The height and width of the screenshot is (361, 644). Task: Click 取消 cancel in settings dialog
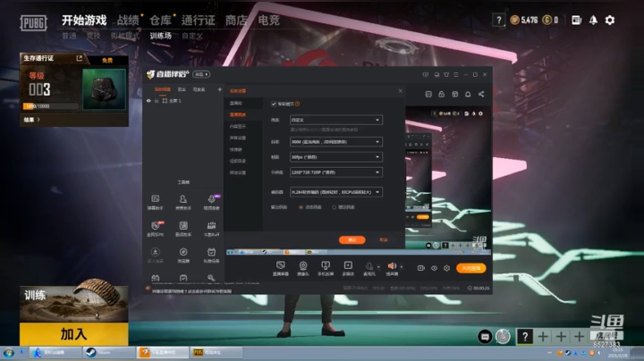384,239
